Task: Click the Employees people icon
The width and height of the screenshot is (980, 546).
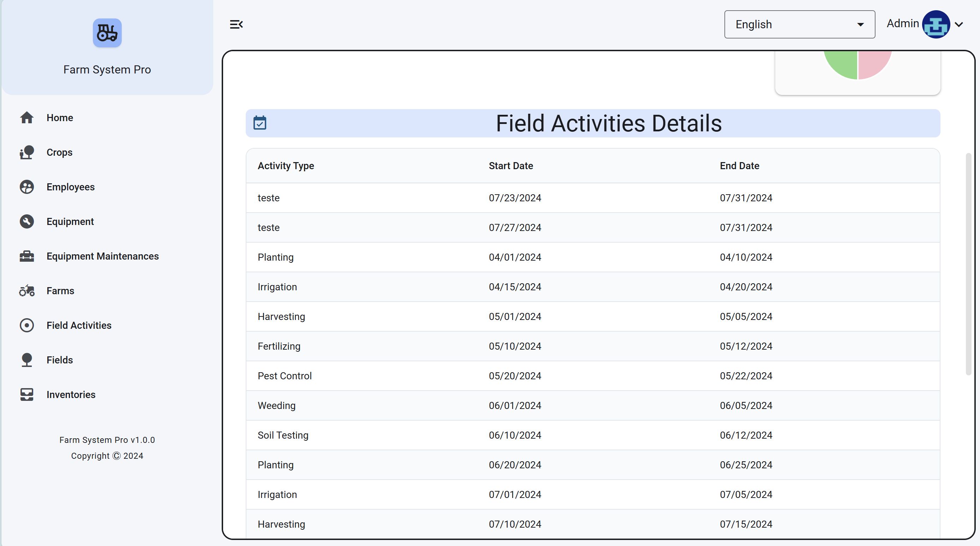Action: (26, 187)
